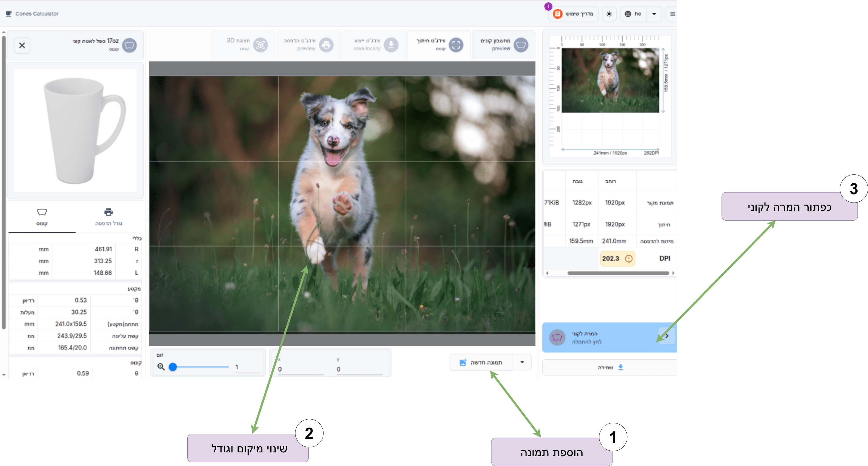The width and height of the screenshot is (868, 466).
Task: Click the cone calculator preview icon
Action: [x=521, y=45]
